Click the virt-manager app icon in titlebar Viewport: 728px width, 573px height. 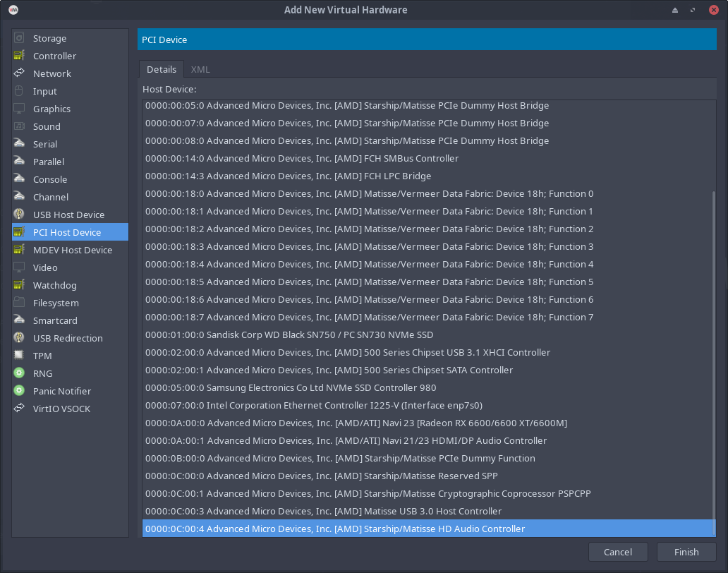coord(13,10)
